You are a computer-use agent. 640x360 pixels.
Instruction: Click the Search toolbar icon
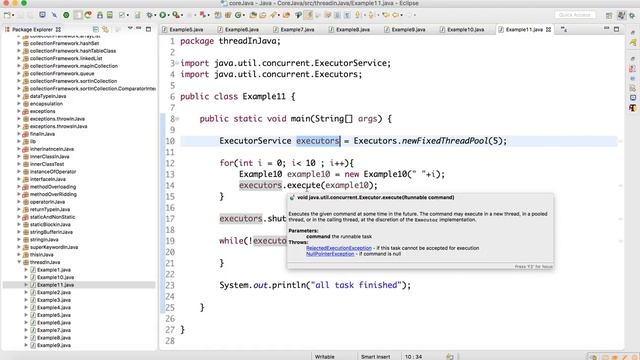coord(273,15)
